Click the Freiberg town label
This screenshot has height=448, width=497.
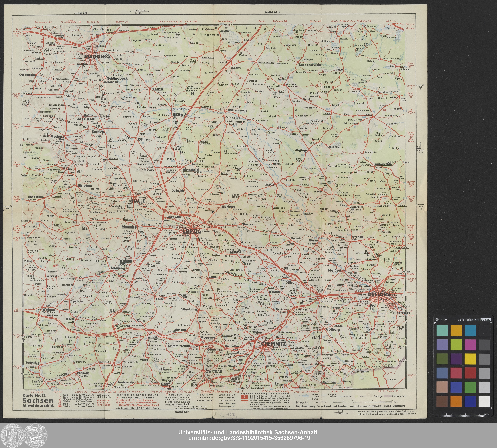(333, 330)
